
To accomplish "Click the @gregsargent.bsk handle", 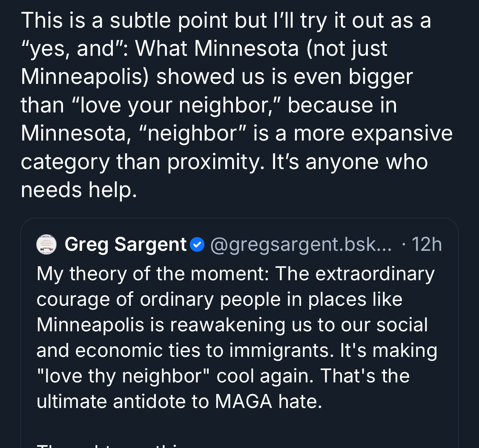I will 301,245.
